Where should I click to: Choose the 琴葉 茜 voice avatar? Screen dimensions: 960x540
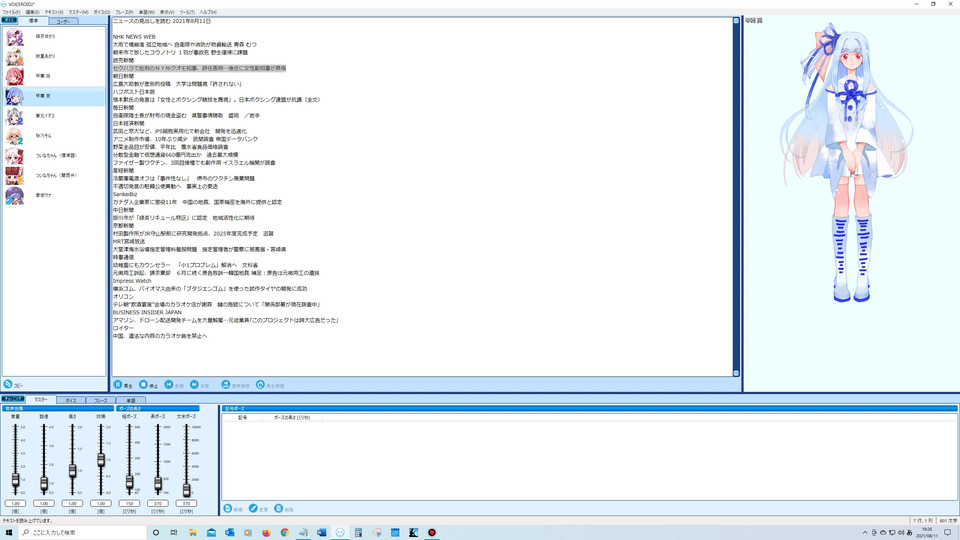click(15, 76)
